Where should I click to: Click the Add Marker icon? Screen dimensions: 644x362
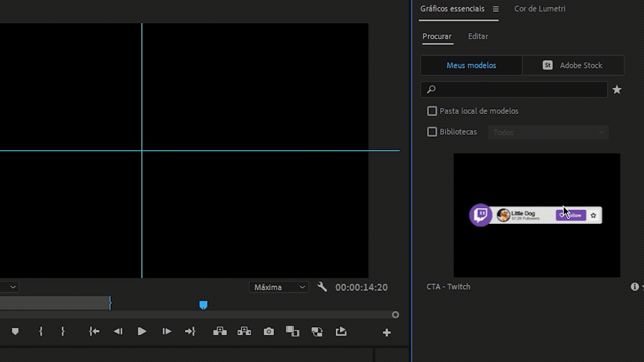pos(15,331)
